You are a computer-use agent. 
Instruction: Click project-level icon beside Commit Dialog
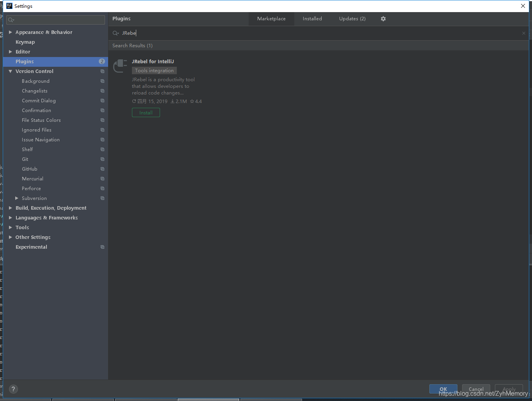[102, 101]
